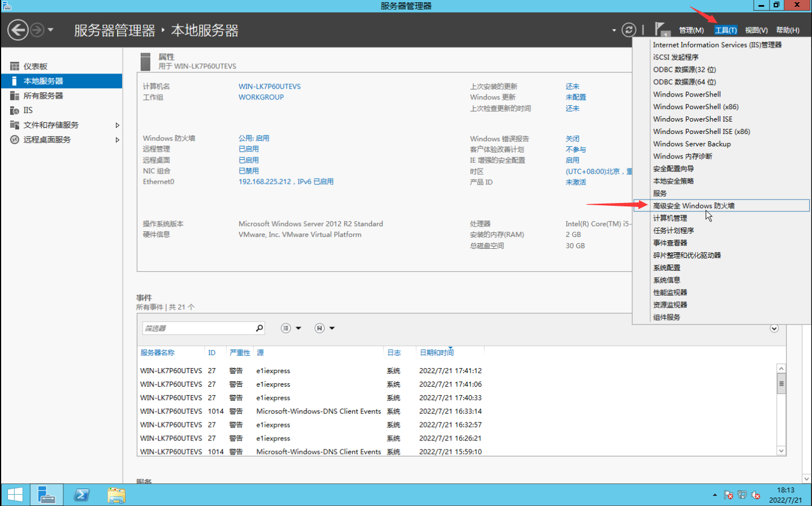Choose ODBC 数据源(32 位) menu entry
This screenshot has height=506, width=812.
coord(721,70)
